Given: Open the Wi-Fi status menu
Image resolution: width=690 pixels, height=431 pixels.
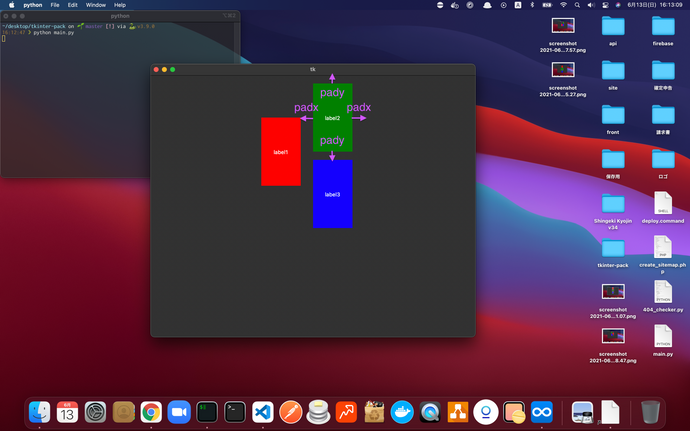Looking at the screenshot, I should tap(563, 5).
